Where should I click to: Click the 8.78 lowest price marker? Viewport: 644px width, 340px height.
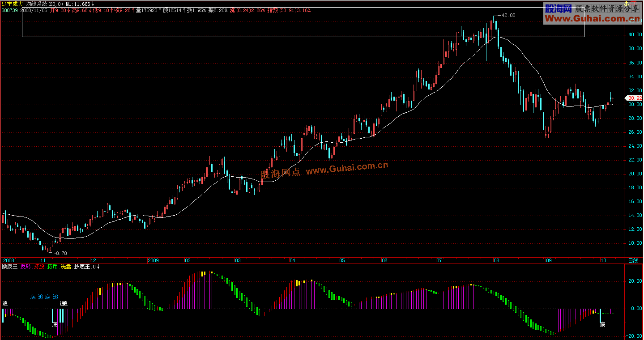61,253
